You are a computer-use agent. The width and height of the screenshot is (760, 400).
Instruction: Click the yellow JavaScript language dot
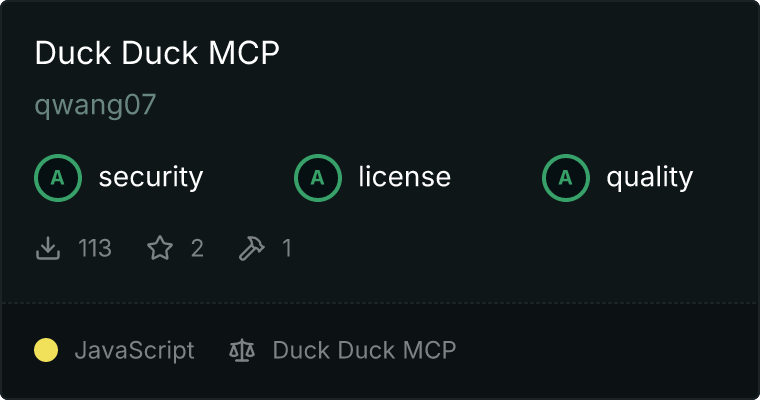(46, 350)
